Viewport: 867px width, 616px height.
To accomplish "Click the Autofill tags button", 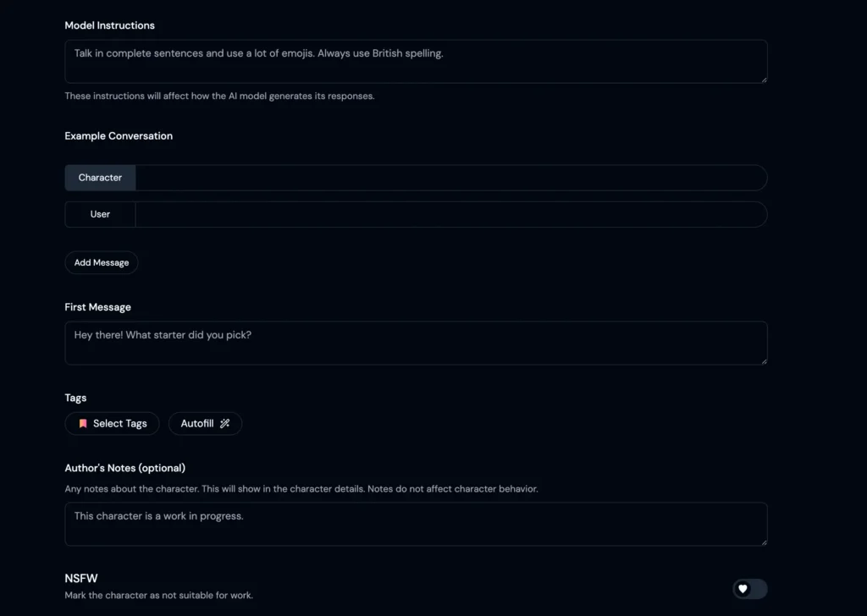I will click(205, 423).
